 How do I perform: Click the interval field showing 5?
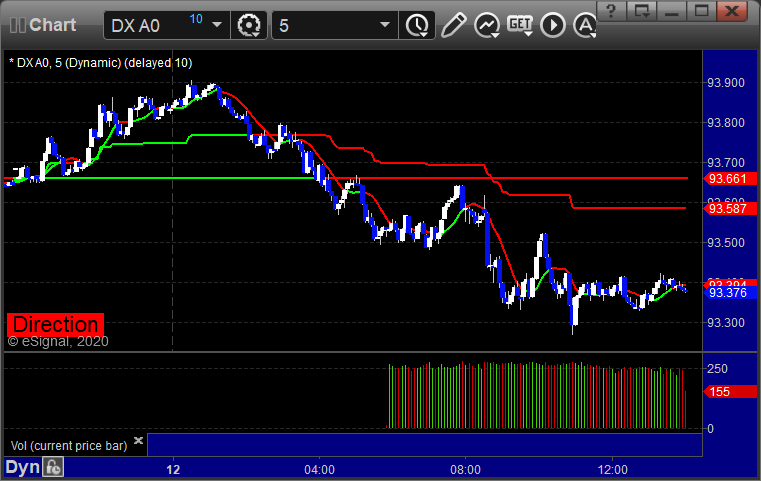[x=334, y=25]
